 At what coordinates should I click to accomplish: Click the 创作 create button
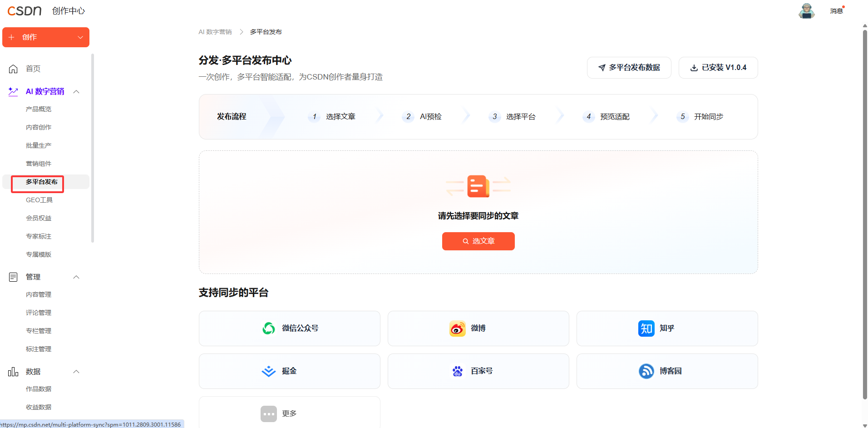(x=46, y=37)
